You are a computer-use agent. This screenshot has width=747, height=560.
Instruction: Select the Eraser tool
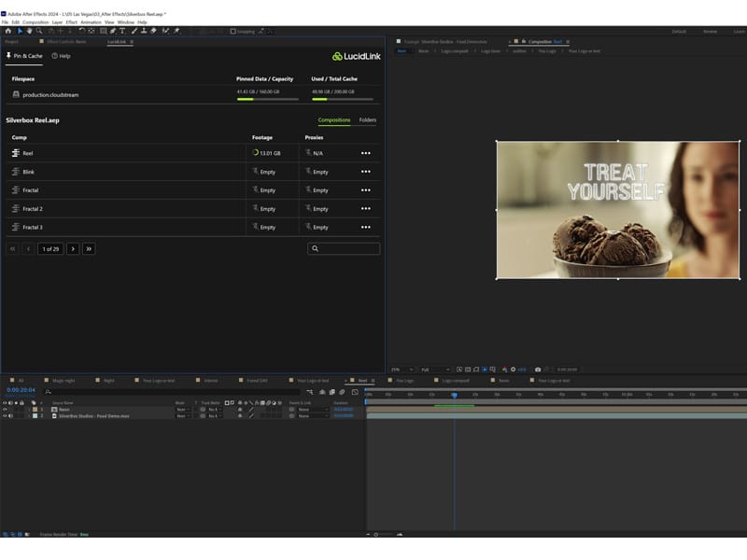(x=153, y=31)
